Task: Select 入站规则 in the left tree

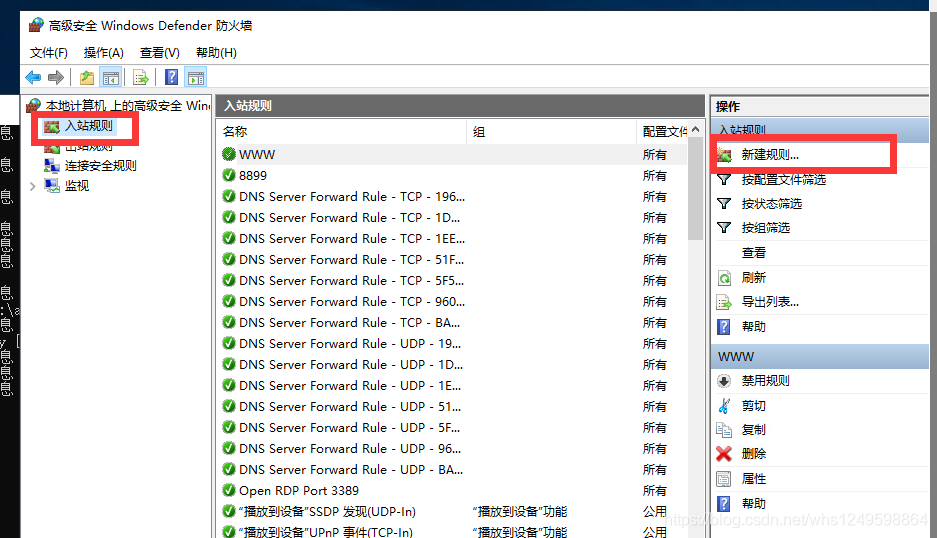Action: pyautogui.click(x=88, y=126)
